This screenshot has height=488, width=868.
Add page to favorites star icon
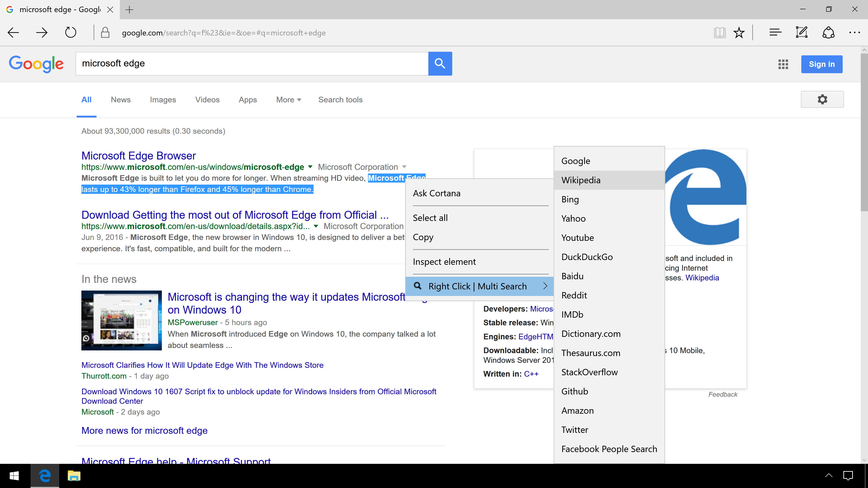pos(739,33)
